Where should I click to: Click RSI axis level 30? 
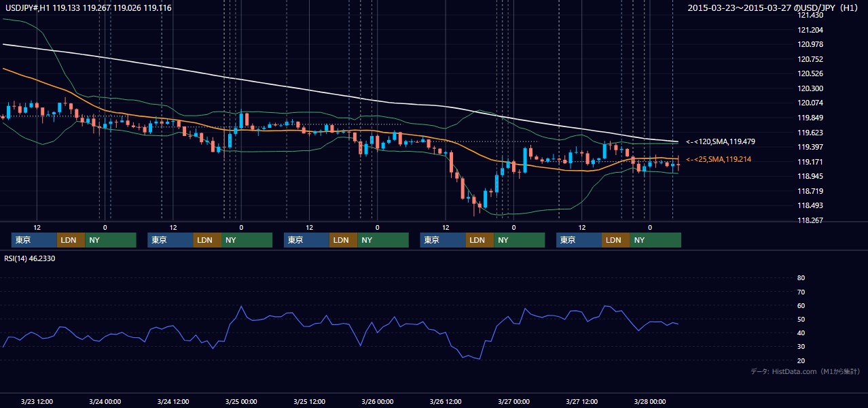tap(801, 347)
